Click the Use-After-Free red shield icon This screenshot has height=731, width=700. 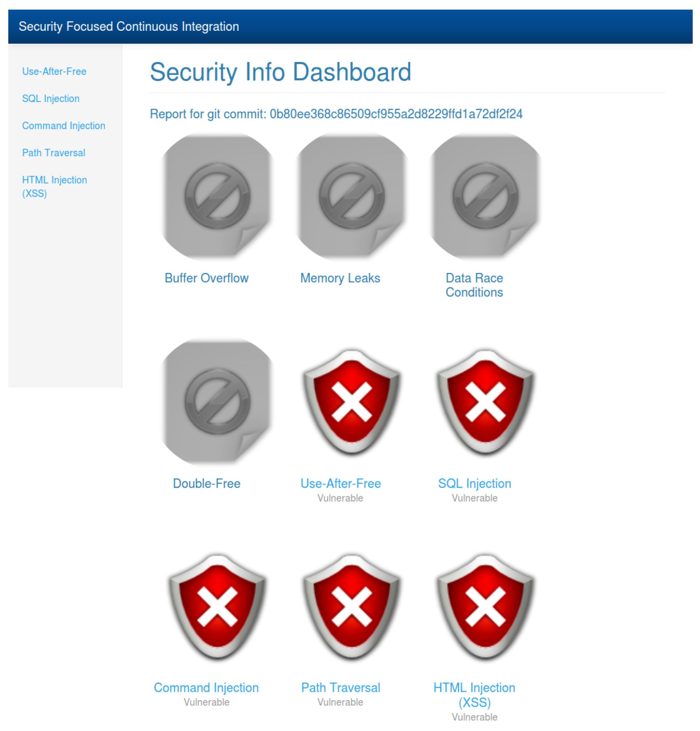pos(352,402)
